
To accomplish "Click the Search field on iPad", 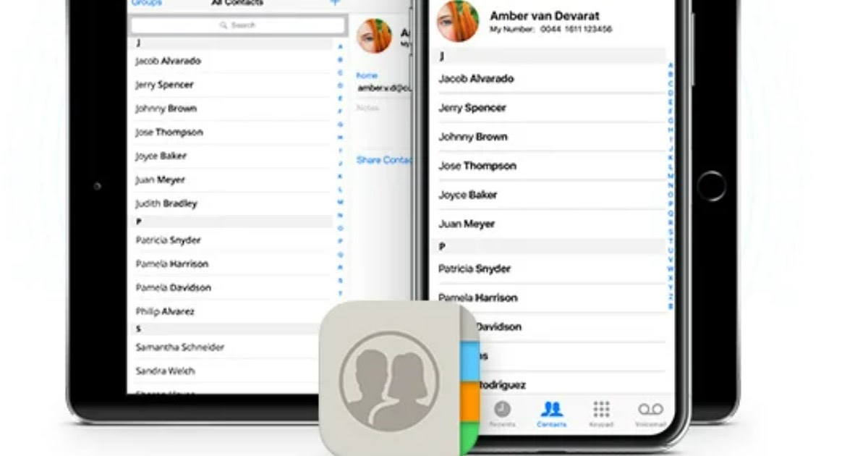I will pyautogui.click(x=237, y=25).
